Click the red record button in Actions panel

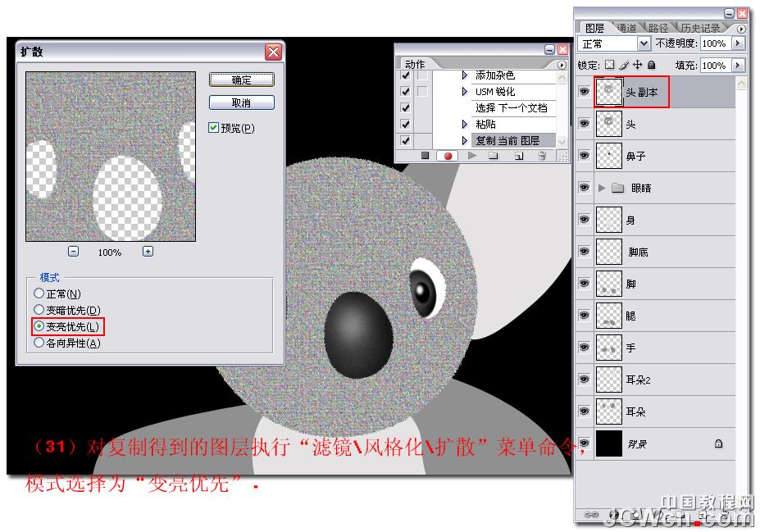tap(448, 156)
